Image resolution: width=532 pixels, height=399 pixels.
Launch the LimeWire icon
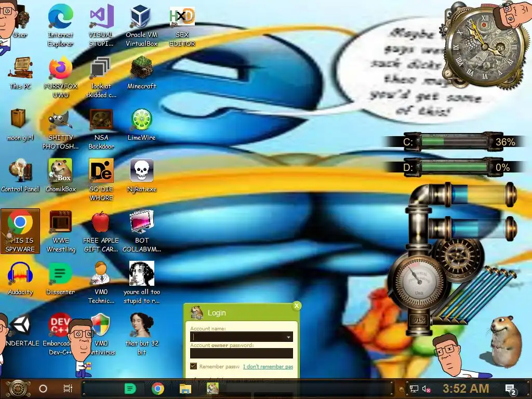pyautogui.click(x=141, y=125)
